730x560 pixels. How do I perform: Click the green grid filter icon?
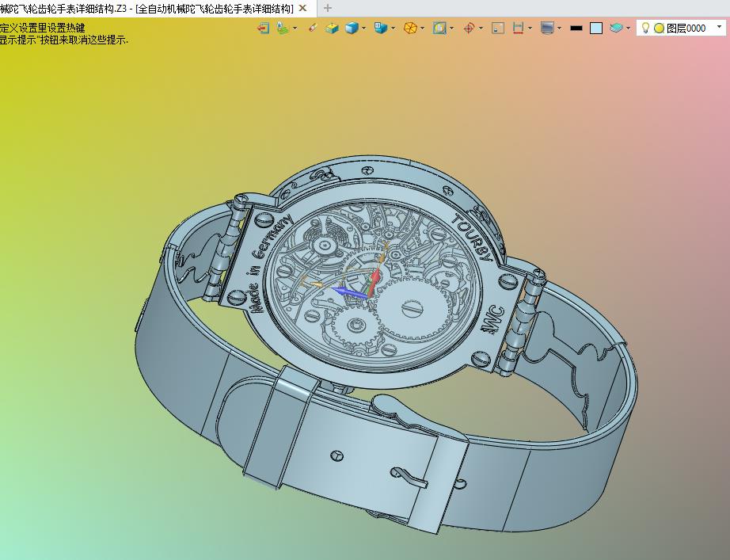coord(282,29)
